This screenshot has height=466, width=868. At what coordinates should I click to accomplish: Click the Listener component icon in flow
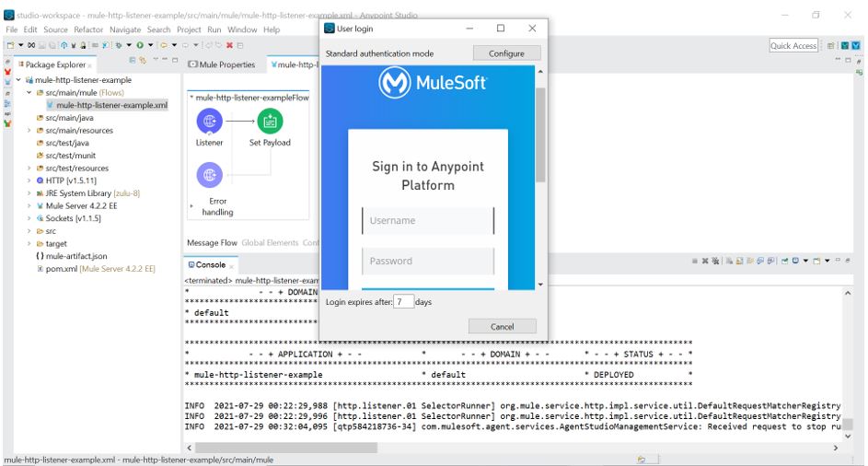[209, 121]
